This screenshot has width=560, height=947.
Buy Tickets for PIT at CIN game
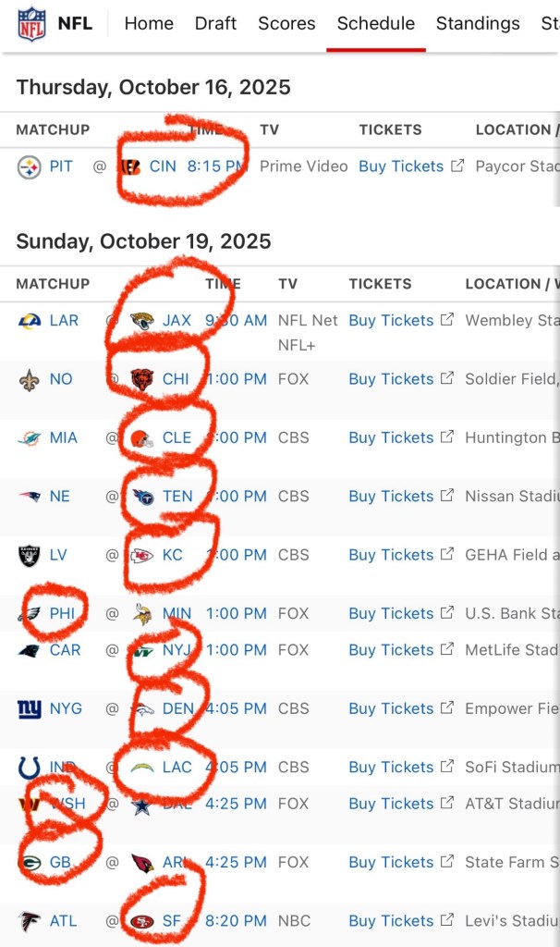tap(402, 166)
